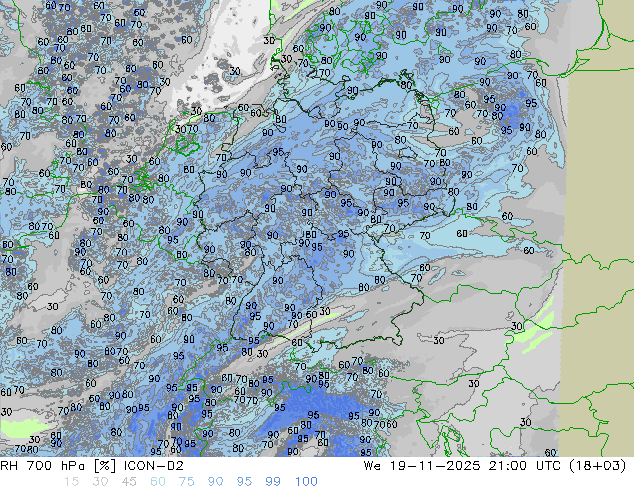Select the legend value 100

pos(306,482)
